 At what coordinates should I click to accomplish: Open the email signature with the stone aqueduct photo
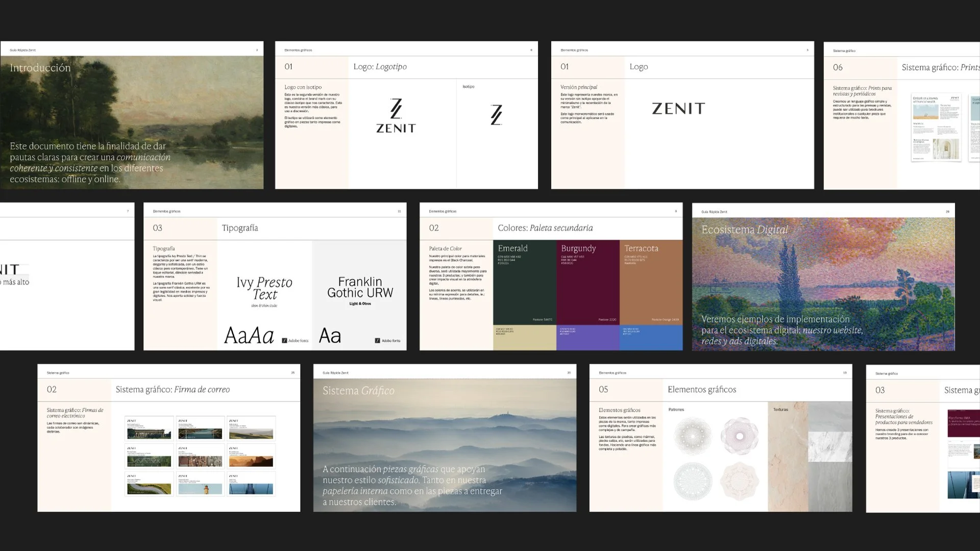149,428
